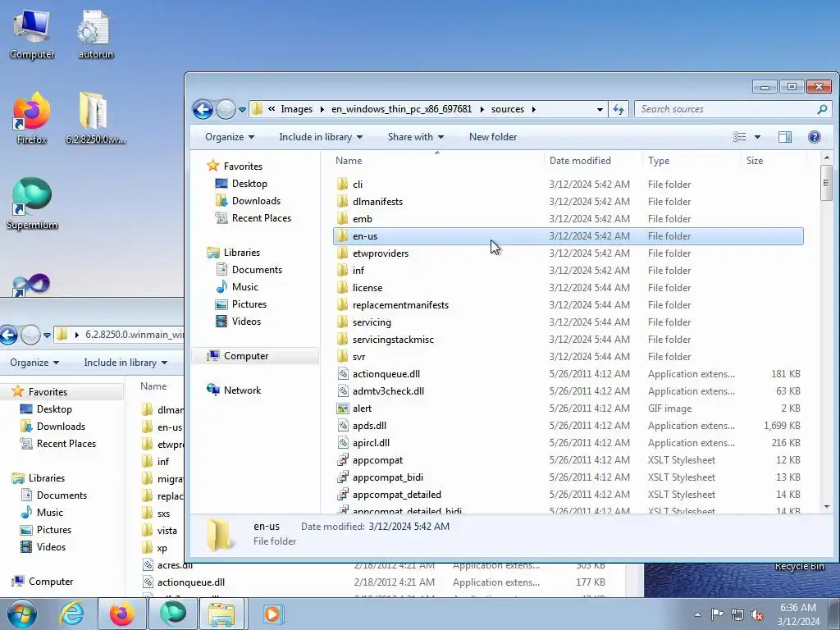
Task: Go back in the sources window
Action: pyautogui.click(x=203, y=109)
